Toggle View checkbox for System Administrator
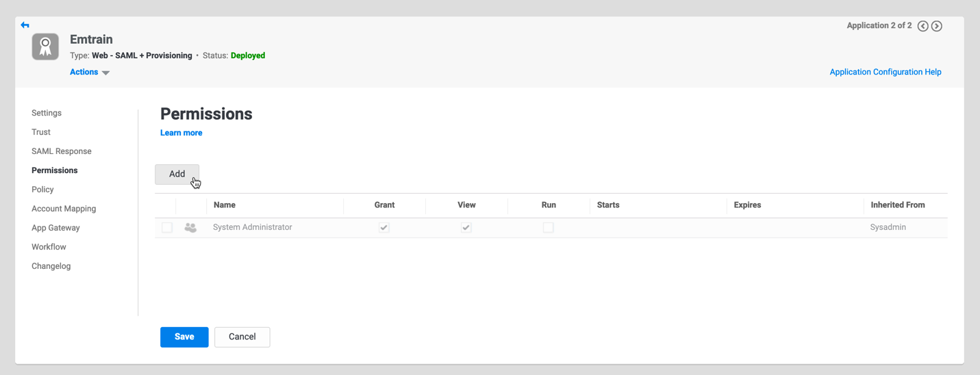The height and width of the screenshot is (375, 980). [x=466, y=228]
